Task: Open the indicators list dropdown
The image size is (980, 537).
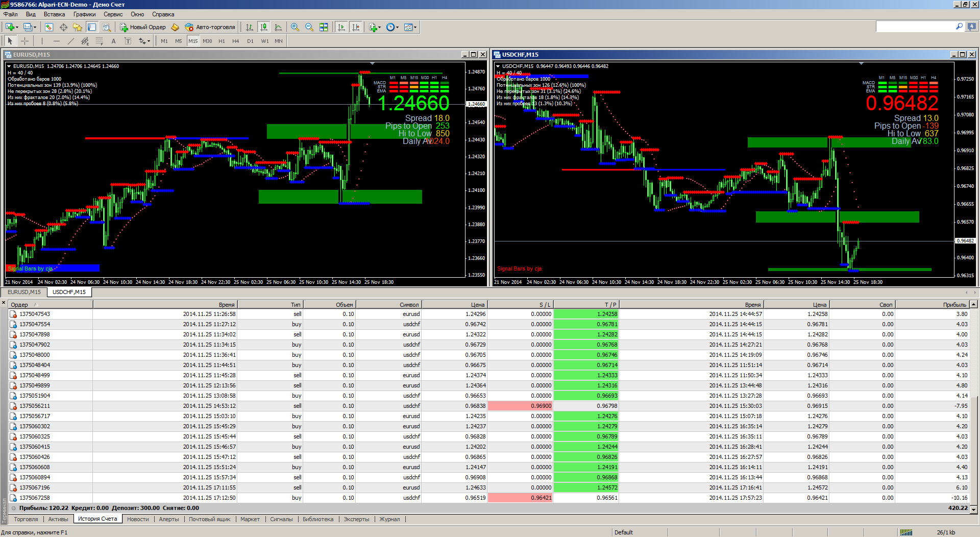Action: coord(375,27)
